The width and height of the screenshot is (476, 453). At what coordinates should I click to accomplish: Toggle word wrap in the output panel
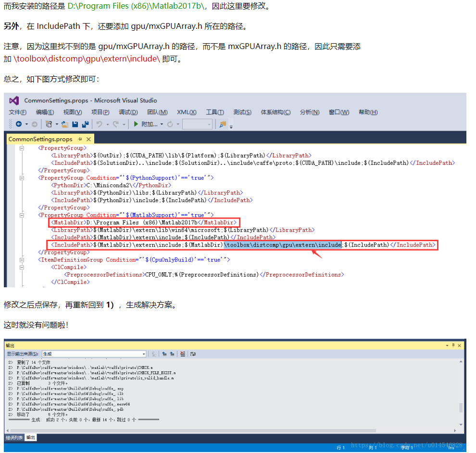(x=193, y=354)
